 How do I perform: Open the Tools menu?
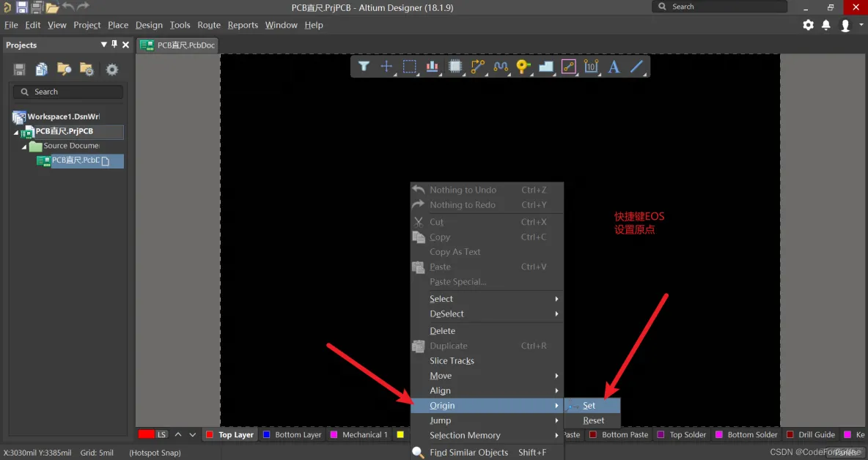point(180,25)
